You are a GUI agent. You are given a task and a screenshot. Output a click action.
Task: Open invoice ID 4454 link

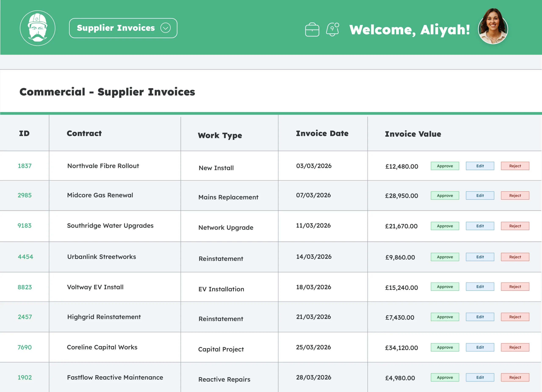tap(25, 257)
